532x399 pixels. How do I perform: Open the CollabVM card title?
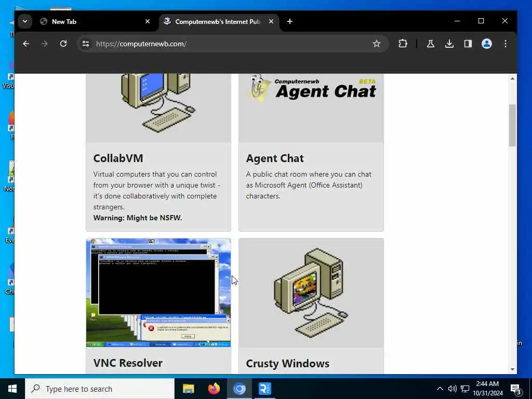(118, 158)
